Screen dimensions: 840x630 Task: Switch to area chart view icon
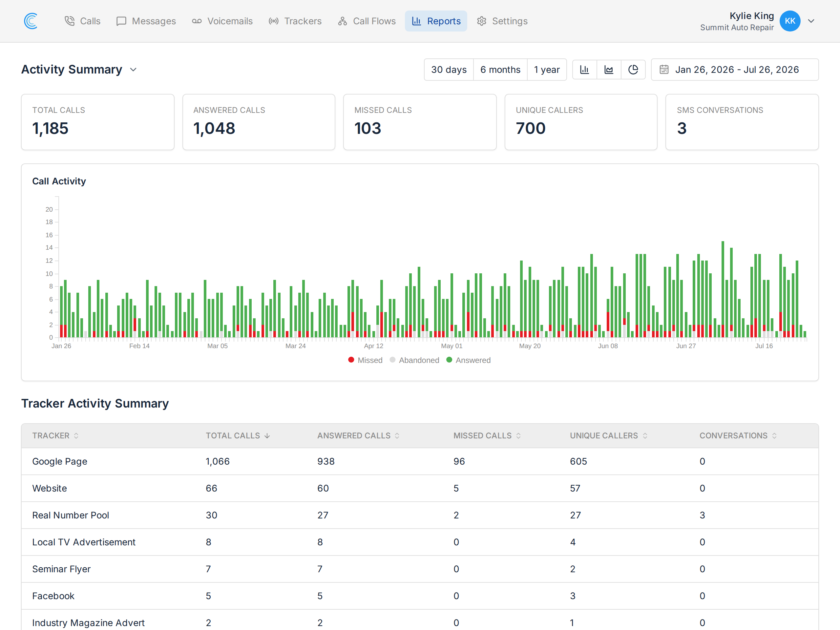(x=609, y=70)
